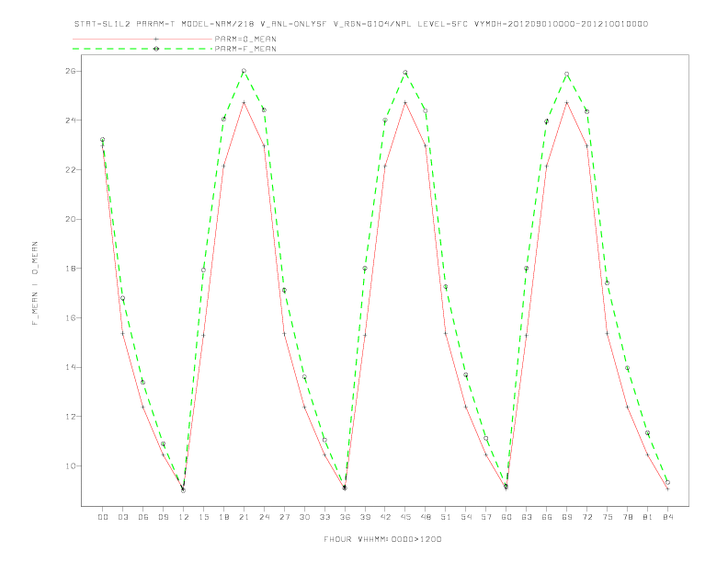Viewport: 728px width, 563px height.
Task: Select the PARM=F_MEAN legend label
Action: (245, 49)
